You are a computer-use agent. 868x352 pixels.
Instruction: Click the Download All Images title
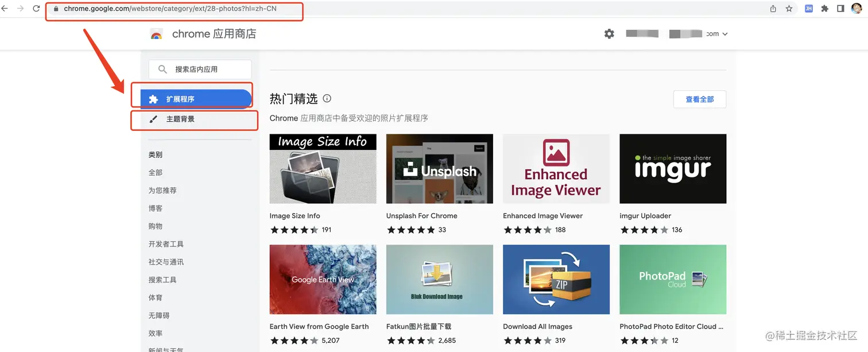click(x=537, y=327)
